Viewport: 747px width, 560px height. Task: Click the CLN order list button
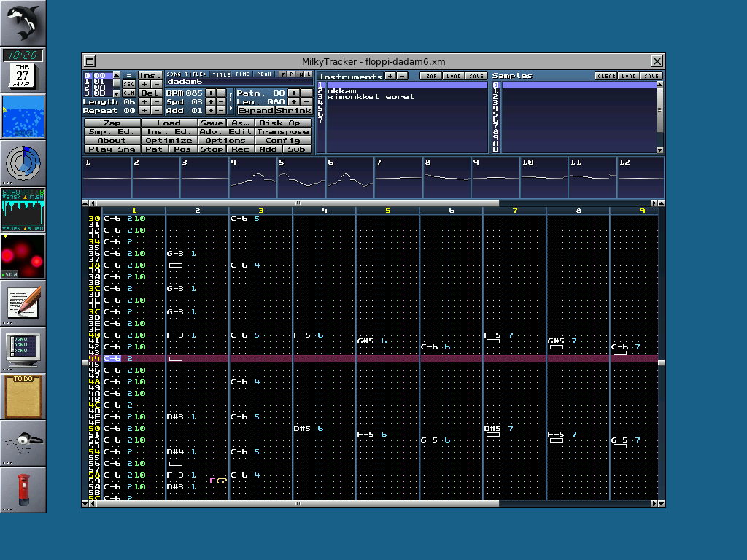click(128, 93)
